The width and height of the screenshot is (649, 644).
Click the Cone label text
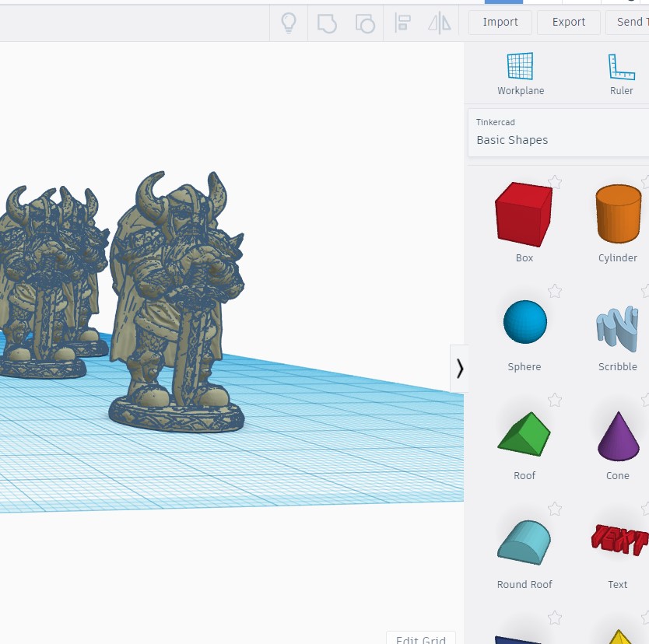coord(618,476)
